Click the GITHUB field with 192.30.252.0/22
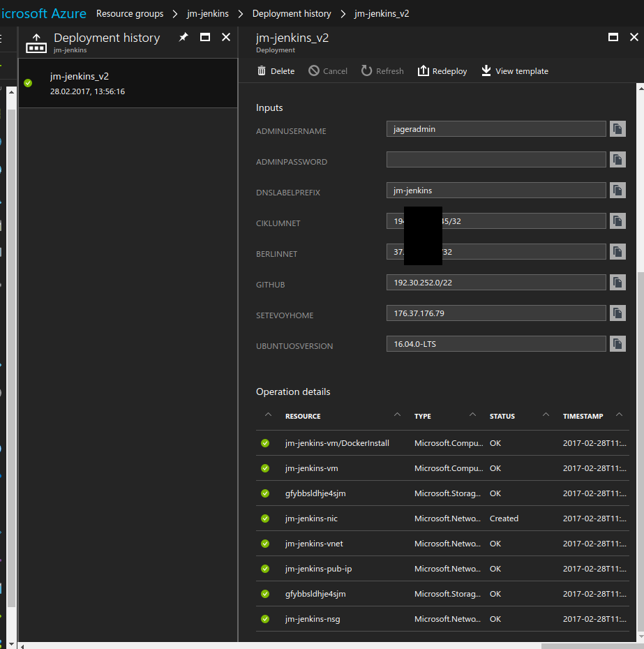 496,282
